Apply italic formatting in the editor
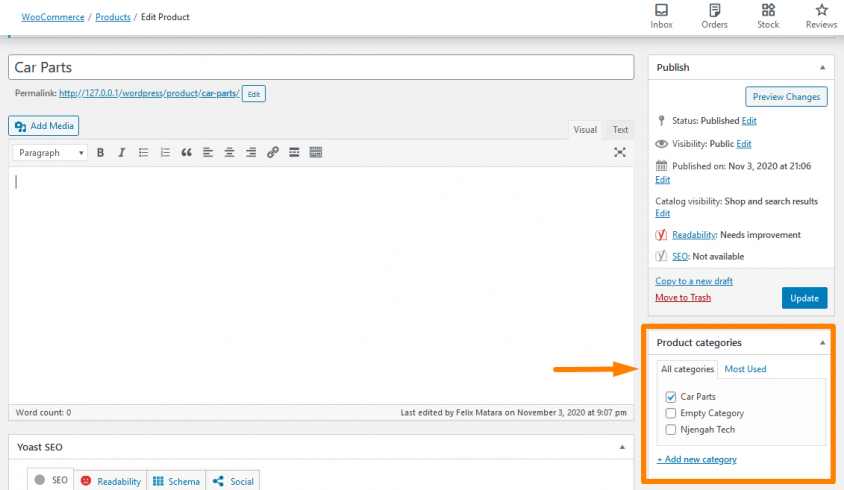Viewport: 844px width, 490px height. (x=121, y=153)
